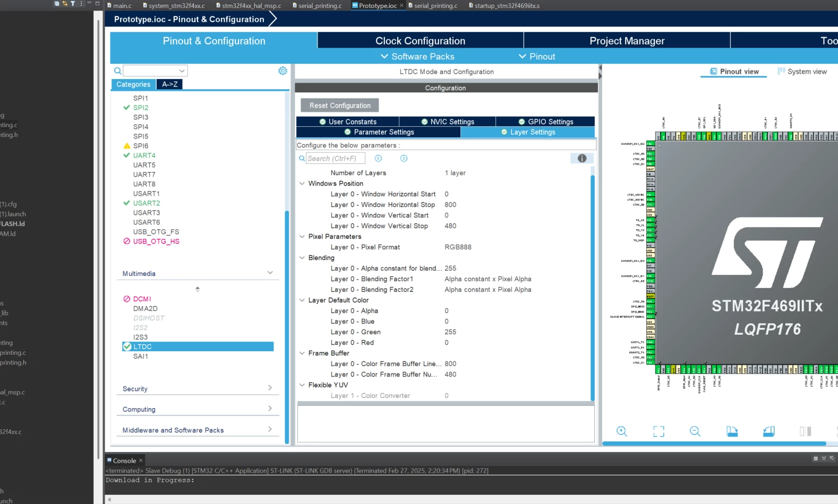Collapse the Windows Position group
This screenshot has width=838, height=504.
302,184
